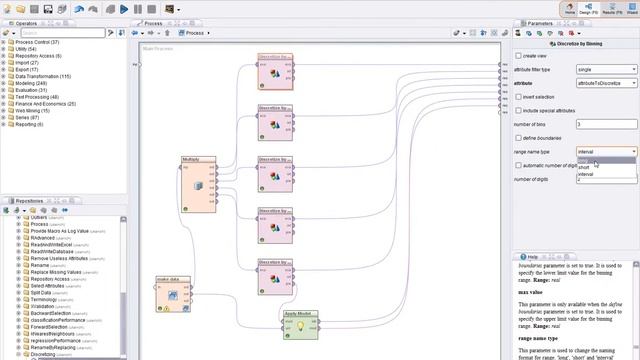Click the refresh arrows icon in Repositories toolbar
This screenshot has width=640, height=360.
65,210
